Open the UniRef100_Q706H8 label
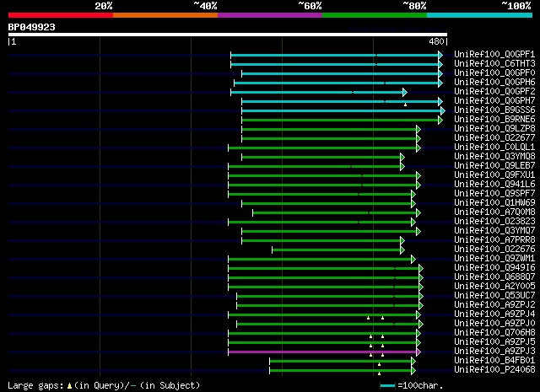The width and height of the screenshot is (540, 392). [494, 333]
